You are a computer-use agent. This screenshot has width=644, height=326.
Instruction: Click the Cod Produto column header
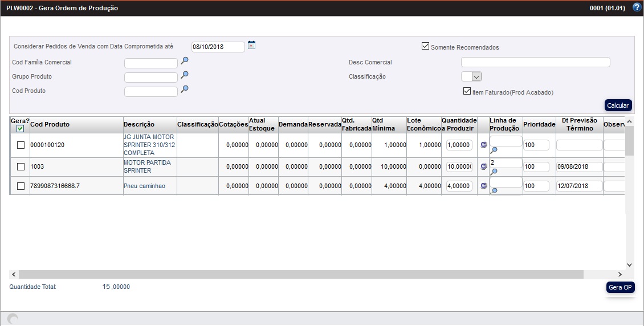pyautogui.click(x=50, y=125)
